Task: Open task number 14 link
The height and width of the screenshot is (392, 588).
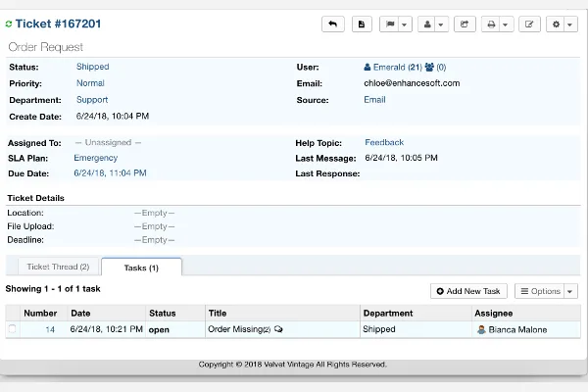Action: pos(50,329)
